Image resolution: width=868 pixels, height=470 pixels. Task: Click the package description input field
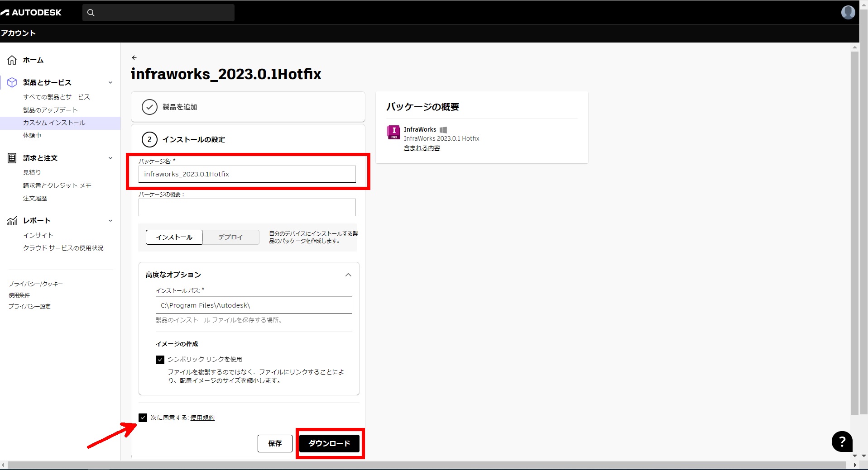point(247,207)
